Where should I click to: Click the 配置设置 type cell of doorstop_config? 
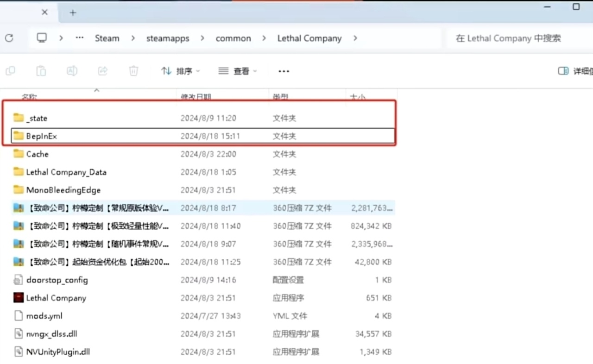click(288, 280)
